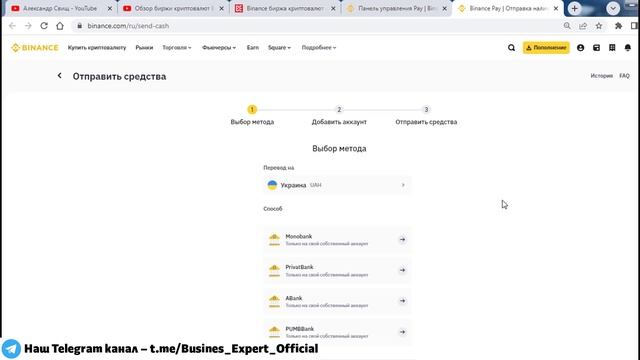Click the PrivatBank arrow icon

tap(402, 270)
